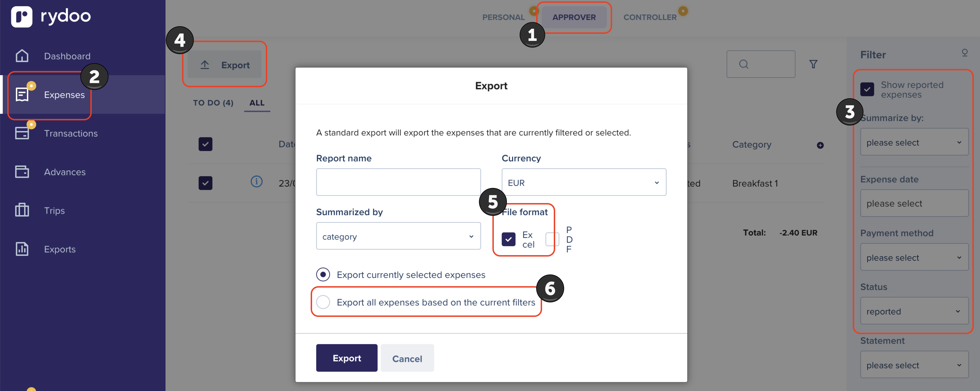Open Advances wallet icon in sidebar
The width and height of the screenshot is (980, 391).
coord(22,172)
